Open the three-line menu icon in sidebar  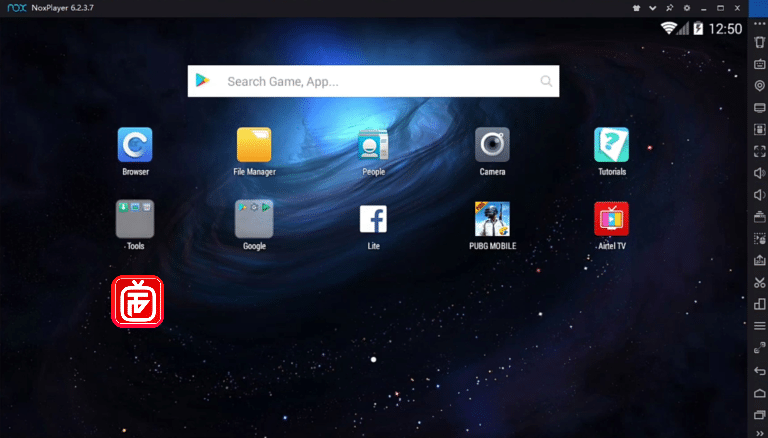(x=760, y=326)
